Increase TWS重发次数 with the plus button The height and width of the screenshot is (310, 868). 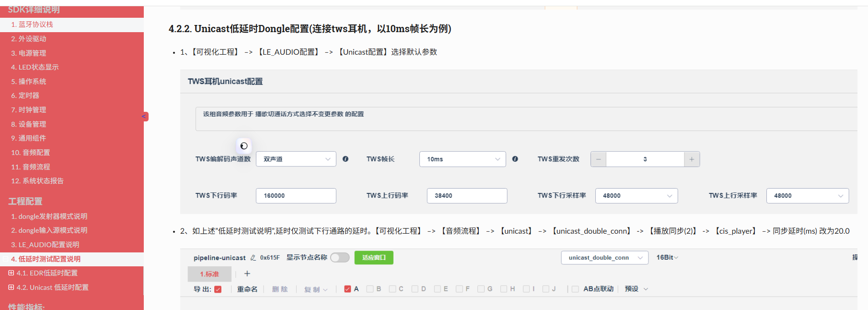click(692, 159)
